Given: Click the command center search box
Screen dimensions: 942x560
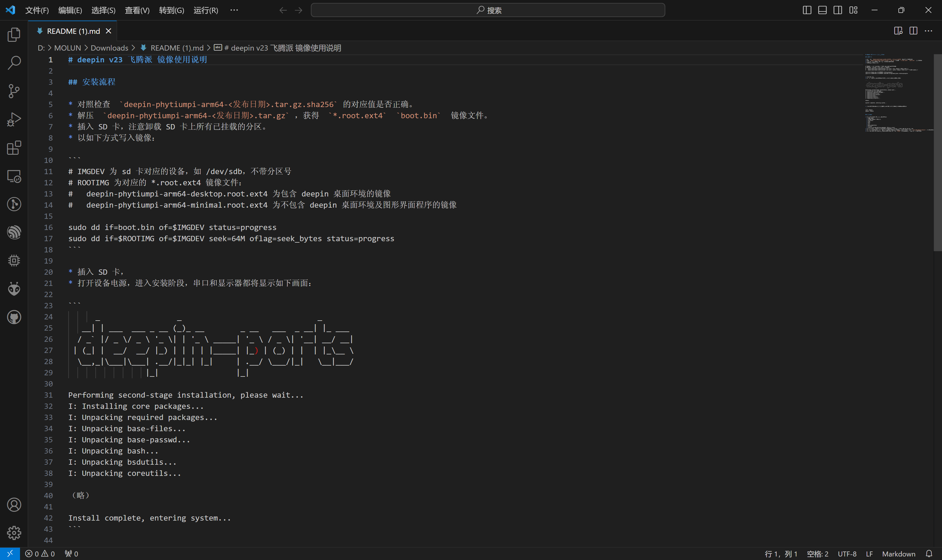Looking at the screenshot, I should tap(487, 10).
